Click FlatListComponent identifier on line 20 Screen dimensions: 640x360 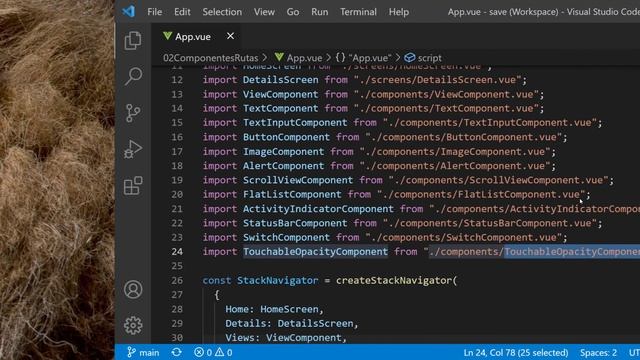pyautogui.click(x=292, y=194)
